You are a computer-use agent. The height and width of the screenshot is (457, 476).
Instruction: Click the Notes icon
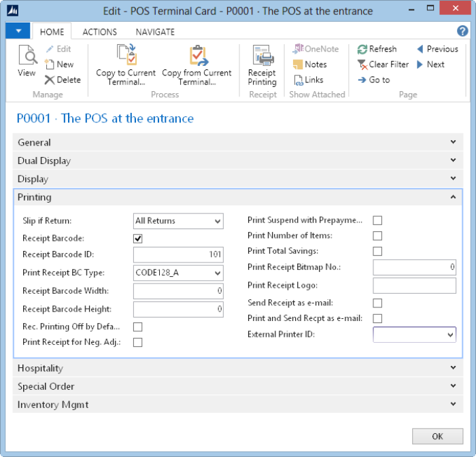298,65
